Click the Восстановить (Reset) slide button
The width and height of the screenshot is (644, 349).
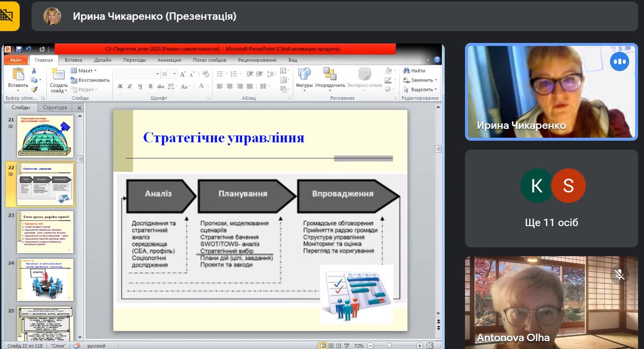coord(90,80)
